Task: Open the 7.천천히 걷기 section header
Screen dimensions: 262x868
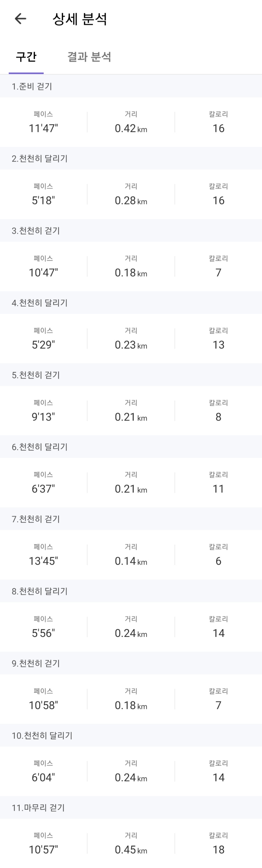Action: click(131, 519)
